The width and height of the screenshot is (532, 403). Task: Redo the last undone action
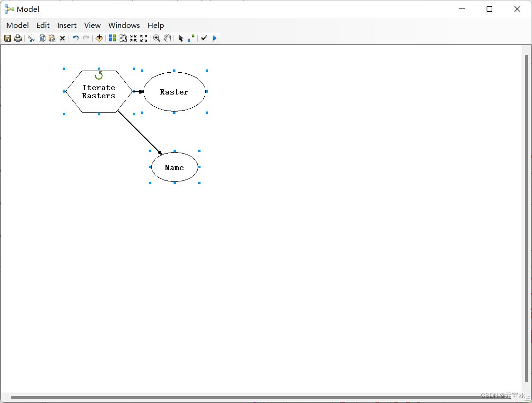[86, 38]
